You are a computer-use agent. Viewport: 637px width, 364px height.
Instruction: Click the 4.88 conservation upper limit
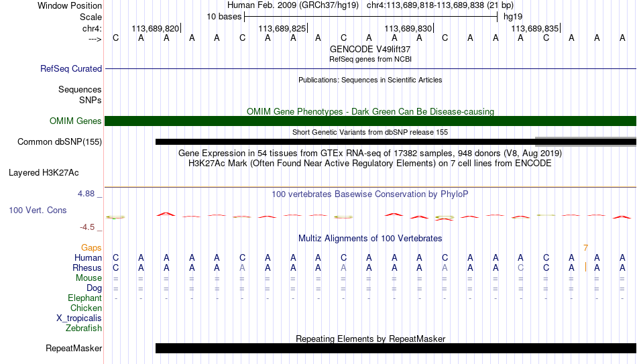(86, 194)
